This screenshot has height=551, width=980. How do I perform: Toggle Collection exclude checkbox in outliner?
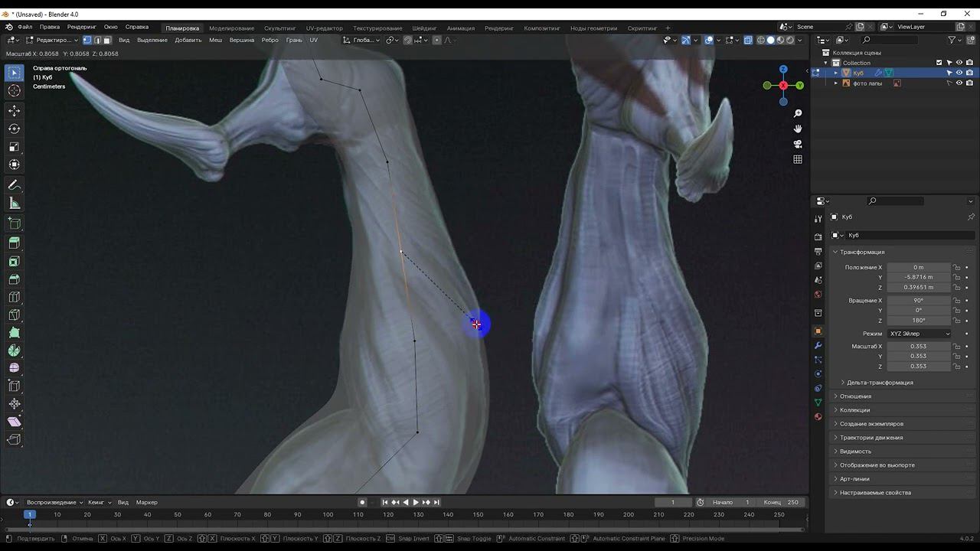939,63
